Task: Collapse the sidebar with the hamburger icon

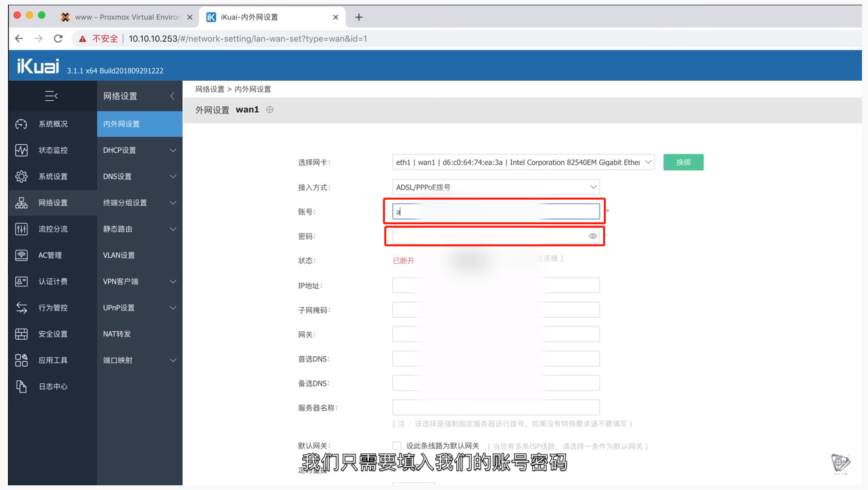Action: tap(51, 96)
